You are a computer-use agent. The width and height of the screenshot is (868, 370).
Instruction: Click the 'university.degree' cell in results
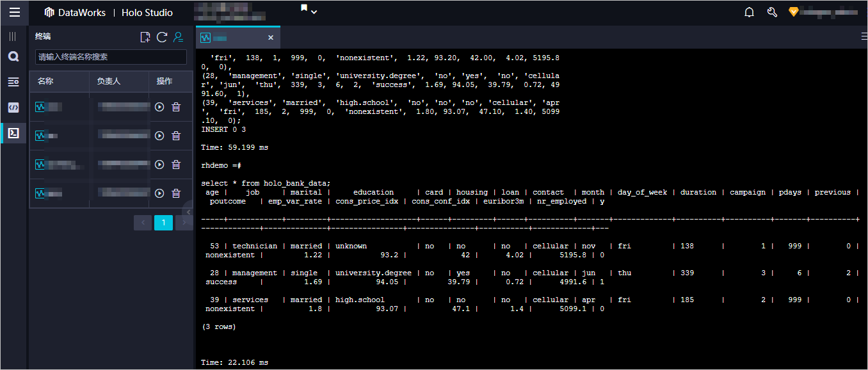click(373, 273)
